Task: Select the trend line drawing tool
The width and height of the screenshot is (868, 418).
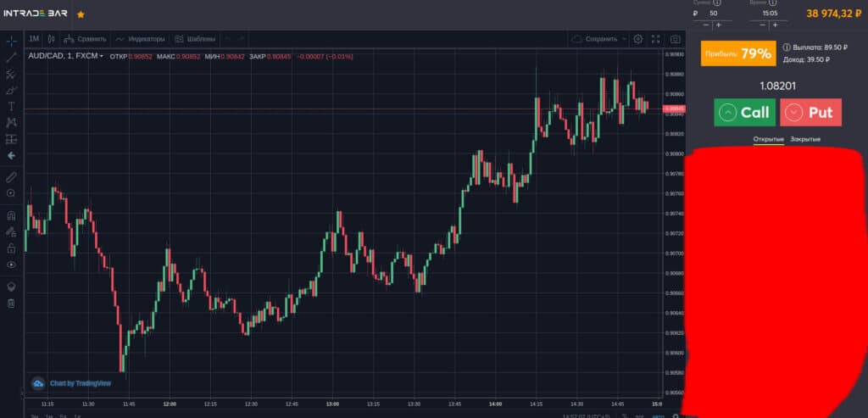Action: [x=12, y=58]
